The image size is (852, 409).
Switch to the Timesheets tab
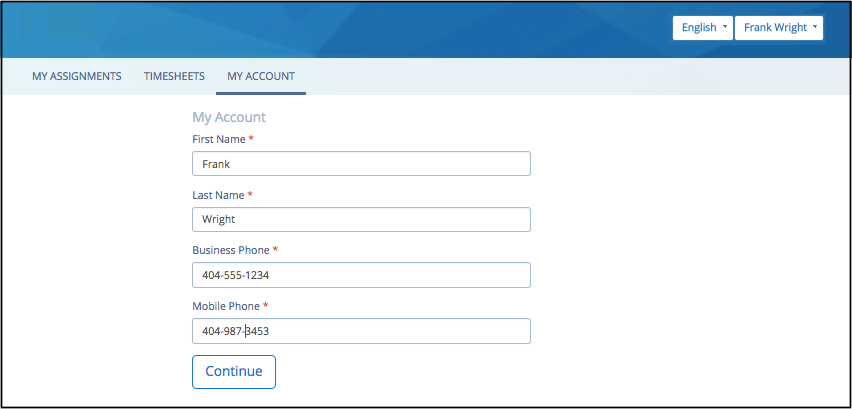coord(174,76)
